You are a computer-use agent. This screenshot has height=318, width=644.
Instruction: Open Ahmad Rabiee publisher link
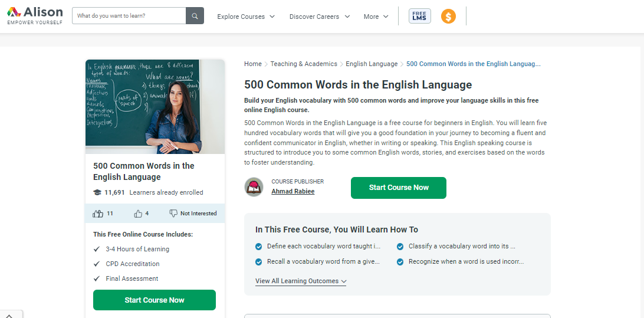point(293,191)
